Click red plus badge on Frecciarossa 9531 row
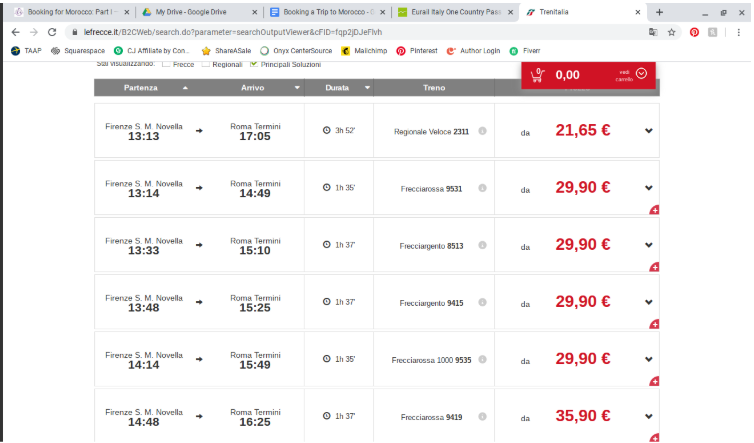This screenshot has width=754, height=443. [654, 210]
